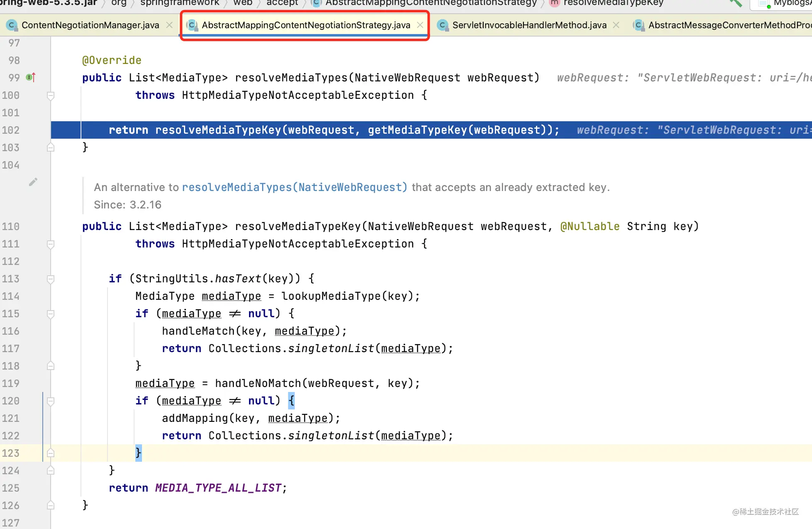
Task: Close the ServletInvocableHandlerMethod.java tab
Action: coord(616,25)
